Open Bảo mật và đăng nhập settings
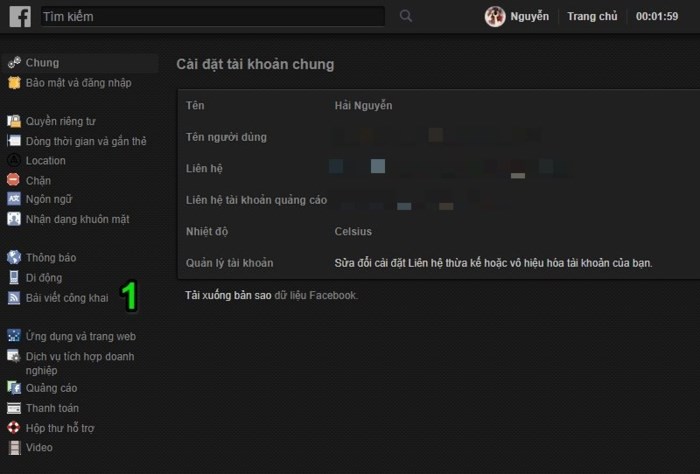This screenshot has width=700, height=474. click(x=78, y=83)
